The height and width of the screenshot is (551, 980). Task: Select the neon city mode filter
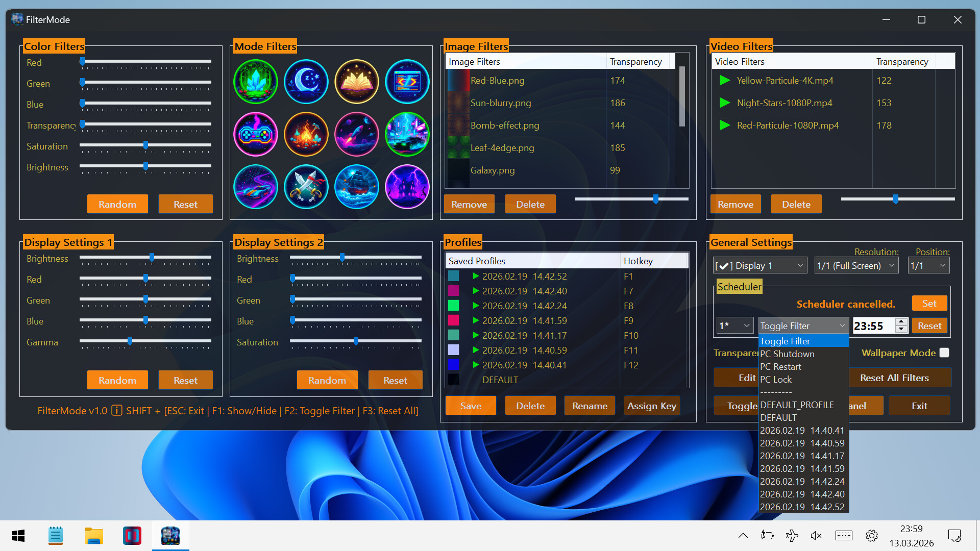pos(407,134)
